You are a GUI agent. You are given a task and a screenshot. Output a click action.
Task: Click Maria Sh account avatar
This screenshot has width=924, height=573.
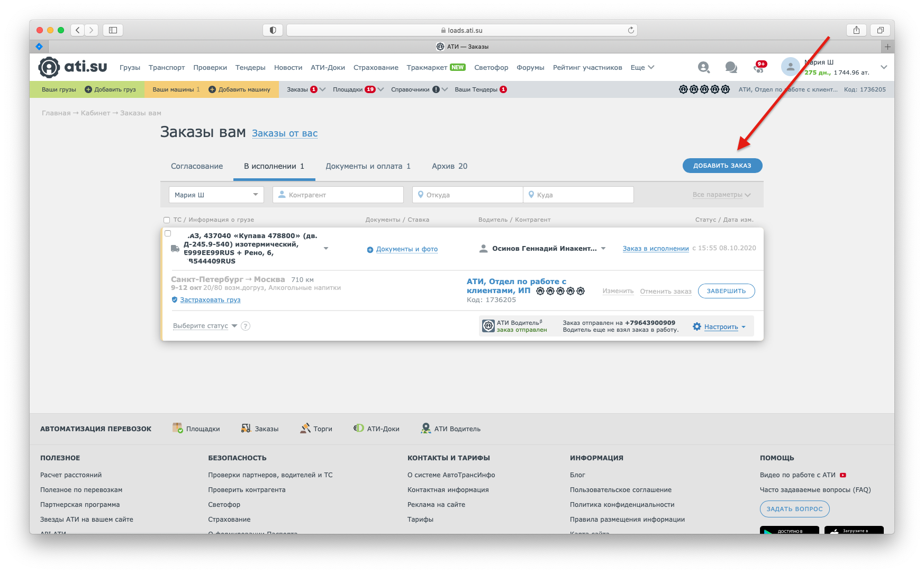click(790, 67)
